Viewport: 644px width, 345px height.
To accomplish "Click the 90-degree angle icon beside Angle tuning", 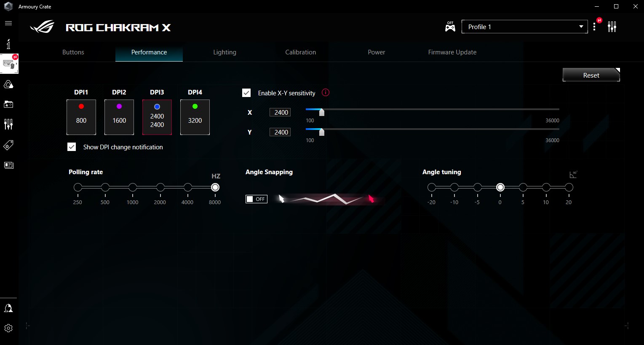I will (x=573, y=174).
